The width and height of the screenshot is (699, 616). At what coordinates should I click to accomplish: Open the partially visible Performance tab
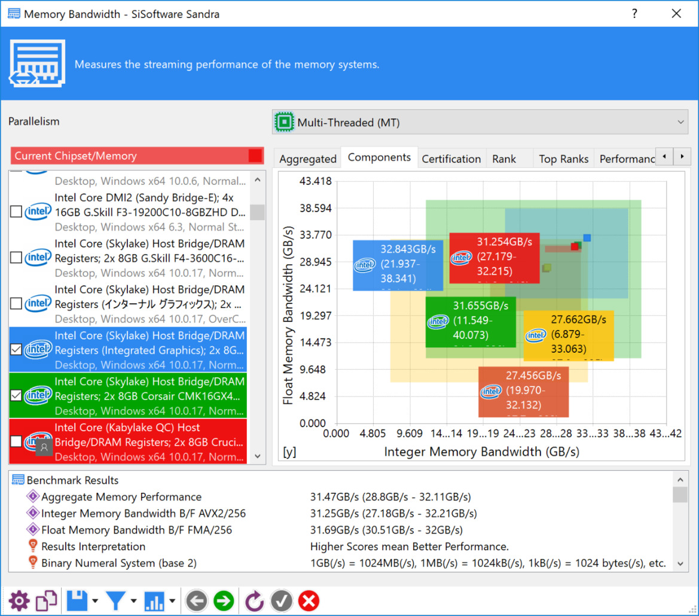[x=626, y=158]
